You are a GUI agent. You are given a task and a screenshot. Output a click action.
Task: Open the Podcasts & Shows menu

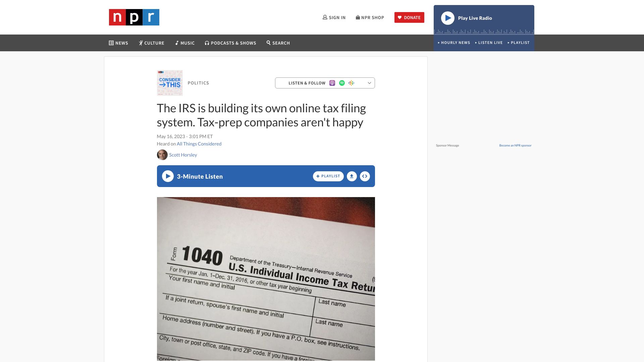230,43
